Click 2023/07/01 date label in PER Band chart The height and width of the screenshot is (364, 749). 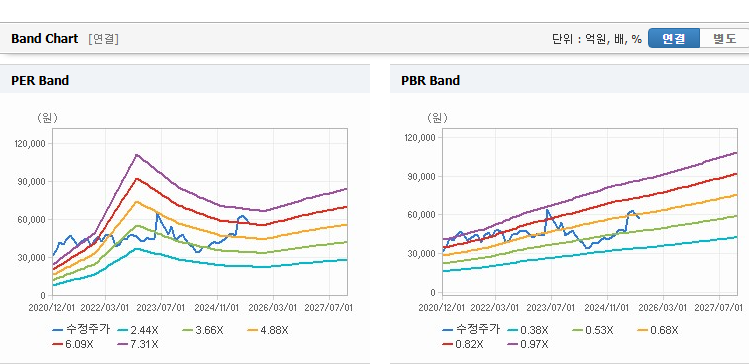162,307
